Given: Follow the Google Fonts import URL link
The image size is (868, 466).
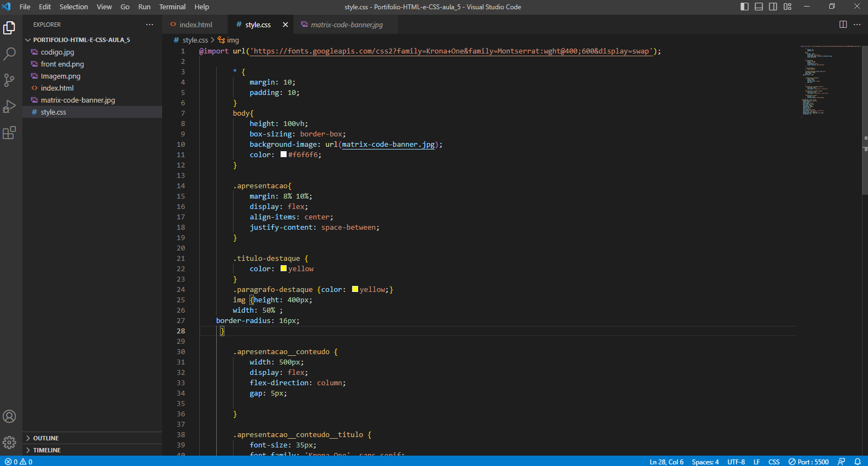Looking at the screenshot, I should [x=451, y=51].
